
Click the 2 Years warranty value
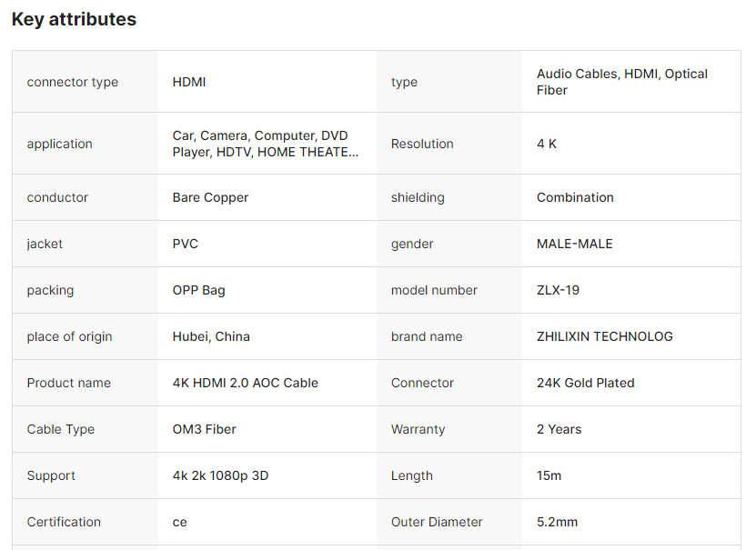coord(559,429)
